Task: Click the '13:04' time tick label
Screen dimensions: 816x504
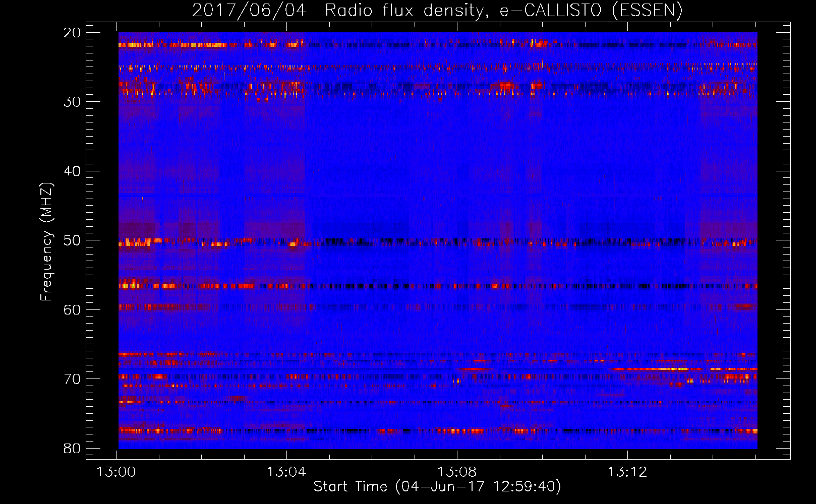Action: [286, 472]
